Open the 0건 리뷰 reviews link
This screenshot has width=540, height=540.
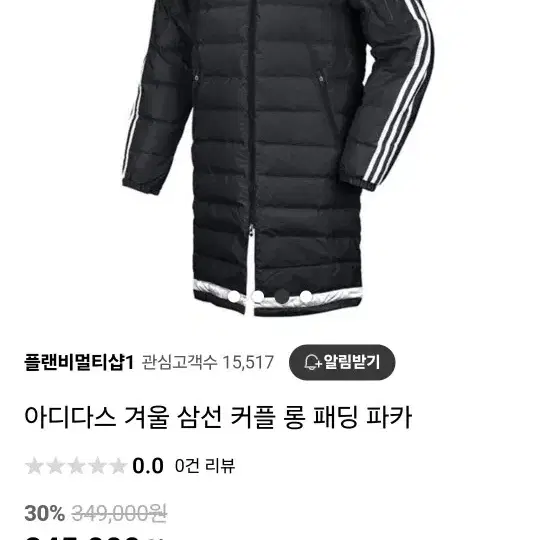tap(205, 466)
